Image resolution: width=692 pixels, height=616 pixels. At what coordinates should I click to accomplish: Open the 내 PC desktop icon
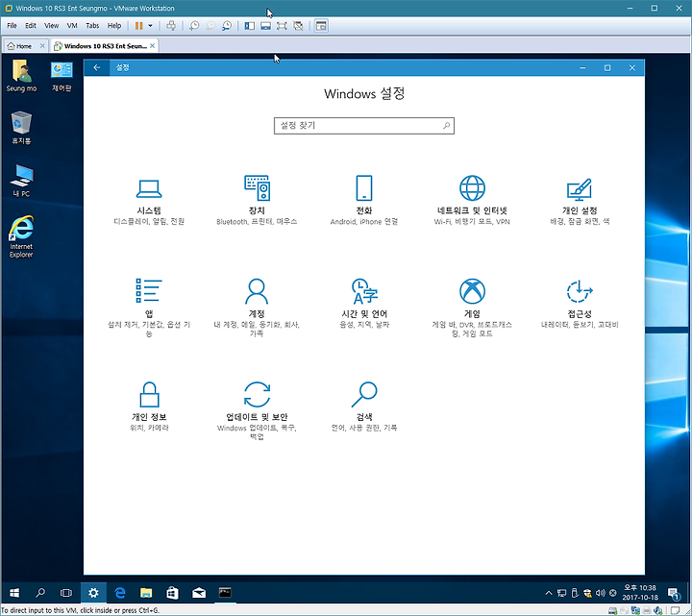[x=21, y=181]
